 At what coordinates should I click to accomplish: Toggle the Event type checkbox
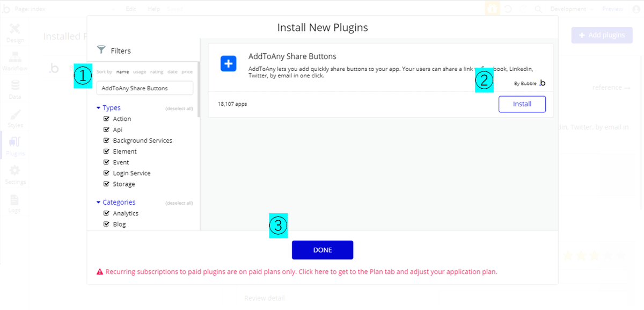tap(106, 162)
